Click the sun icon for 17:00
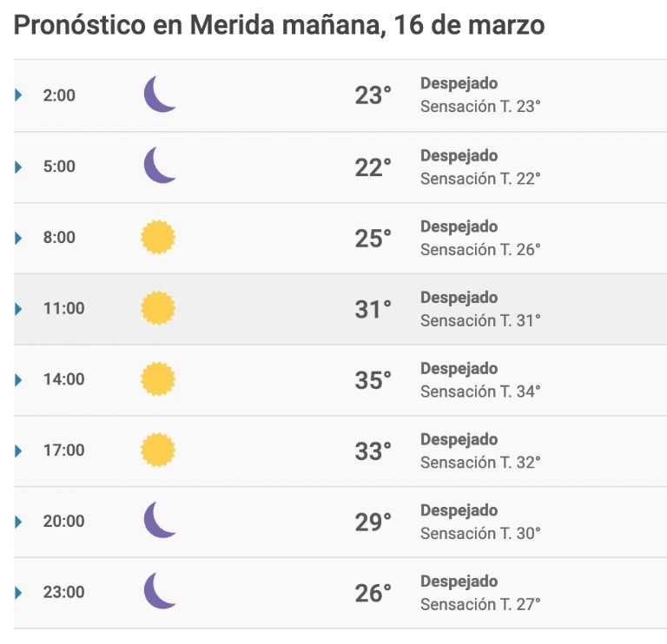Image resolution: width=667 pixels, height=644 pixels. [158, 450]
